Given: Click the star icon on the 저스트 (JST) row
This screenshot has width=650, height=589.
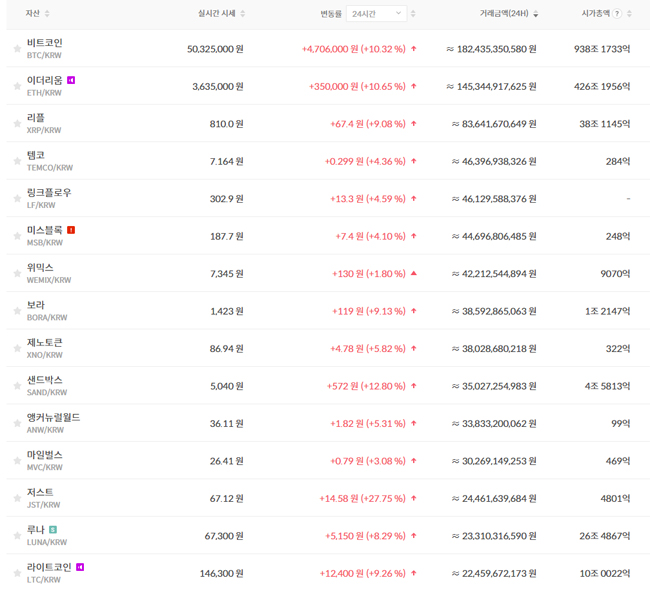Looking at the screenshot, I should coord(17,499).
